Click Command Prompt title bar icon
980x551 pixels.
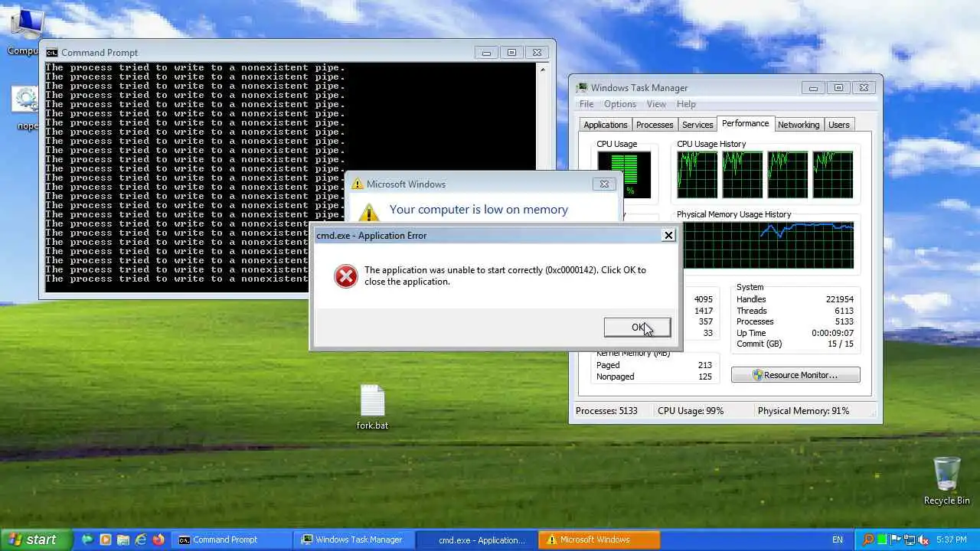52,53
